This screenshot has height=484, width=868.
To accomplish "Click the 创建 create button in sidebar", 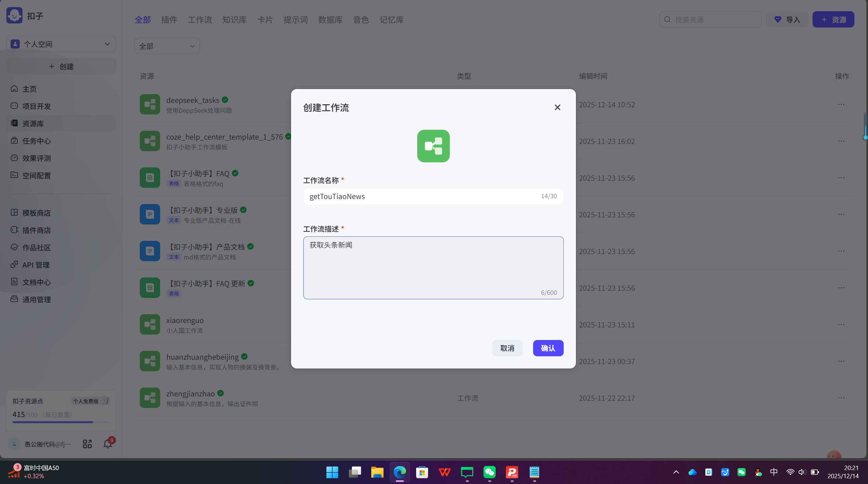I will 61,66.
